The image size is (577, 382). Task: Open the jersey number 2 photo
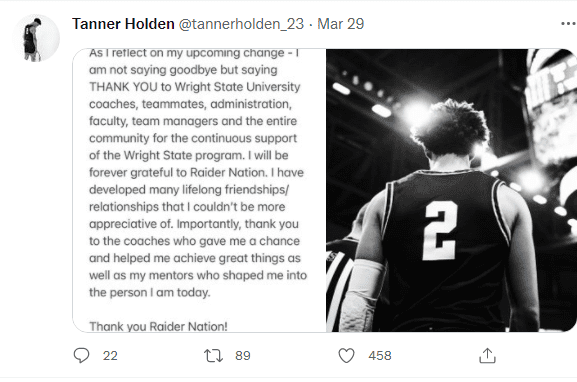coord(452,190)
